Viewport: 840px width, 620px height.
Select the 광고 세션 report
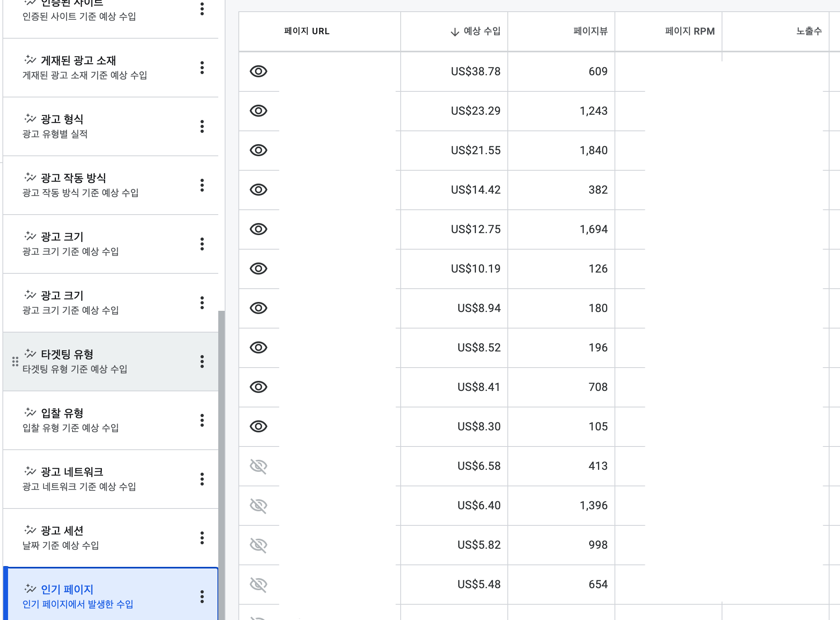tap(62, 531)
